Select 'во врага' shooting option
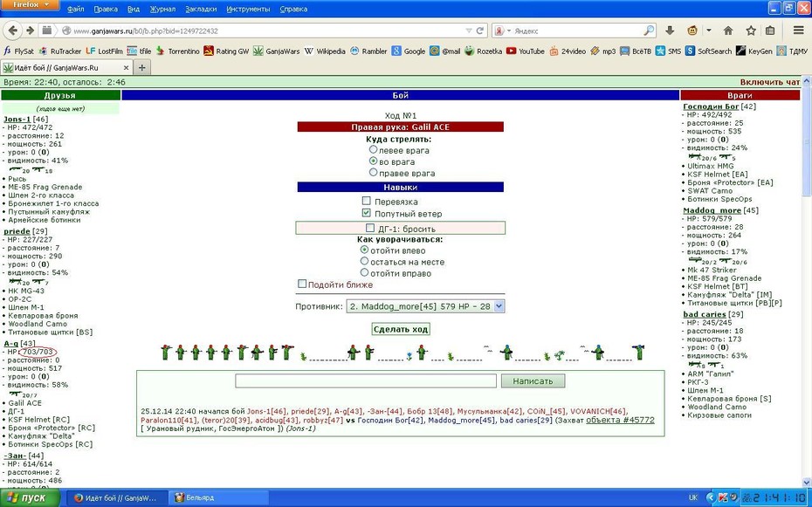 pos(373,161)
